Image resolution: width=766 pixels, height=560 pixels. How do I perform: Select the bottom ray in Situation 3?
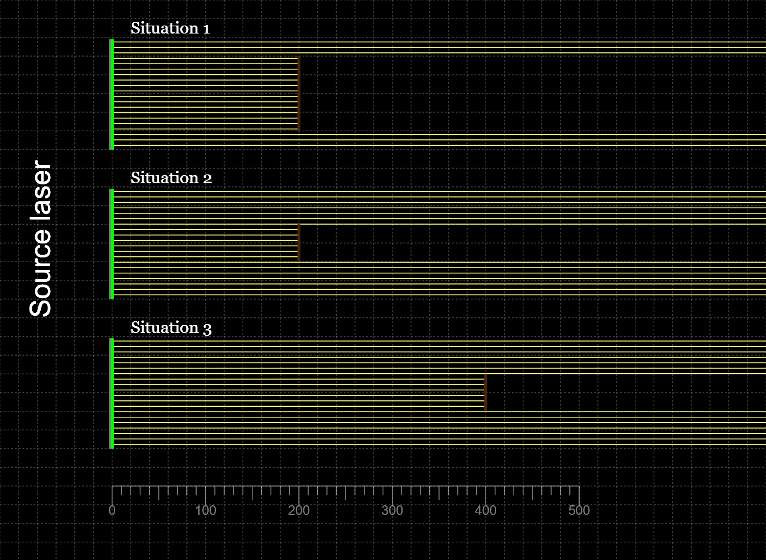440,443
